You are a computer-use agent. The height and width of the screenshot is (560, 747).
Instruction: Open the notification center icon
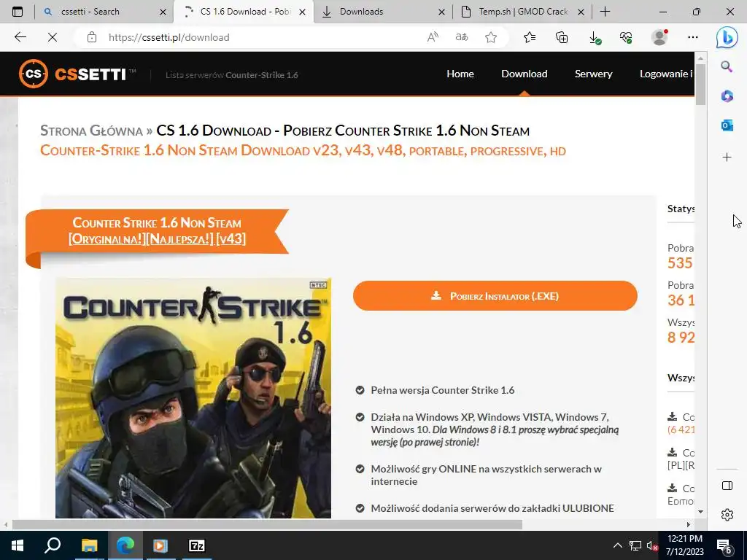tap(724, 546)
